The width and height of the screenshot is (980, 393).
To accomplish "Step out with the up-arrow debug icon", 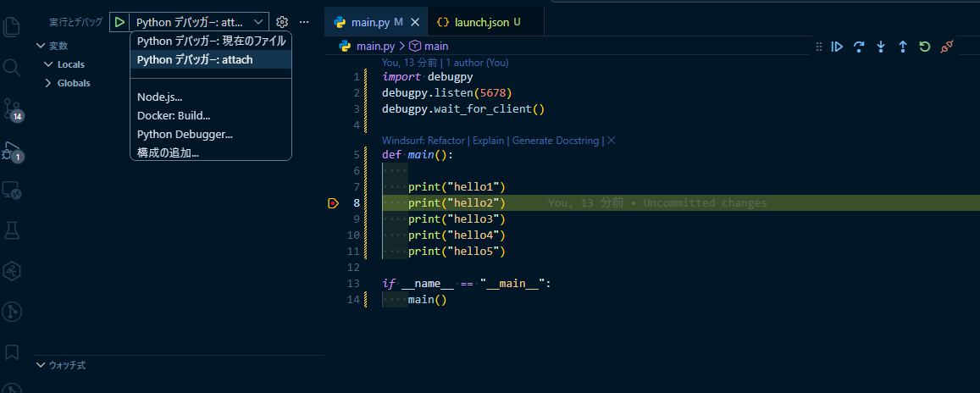I will [903, 47].
